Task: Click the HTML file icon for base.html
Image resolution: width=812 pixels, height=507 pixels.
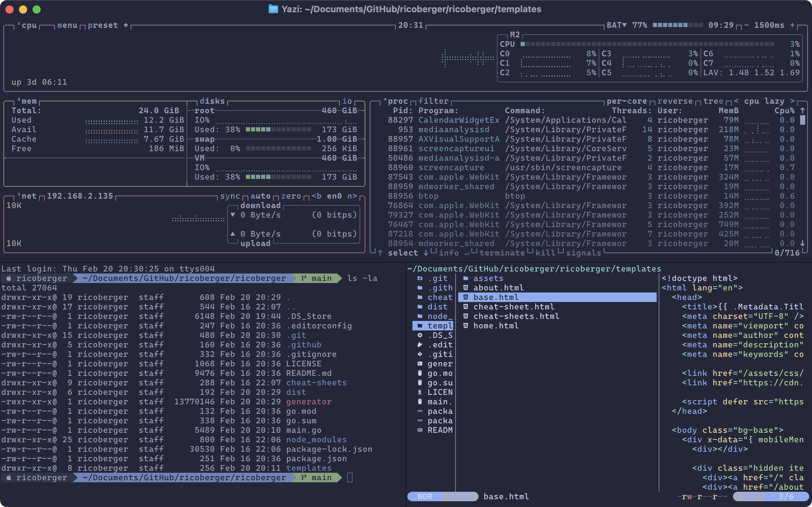Action: point(466,297)
